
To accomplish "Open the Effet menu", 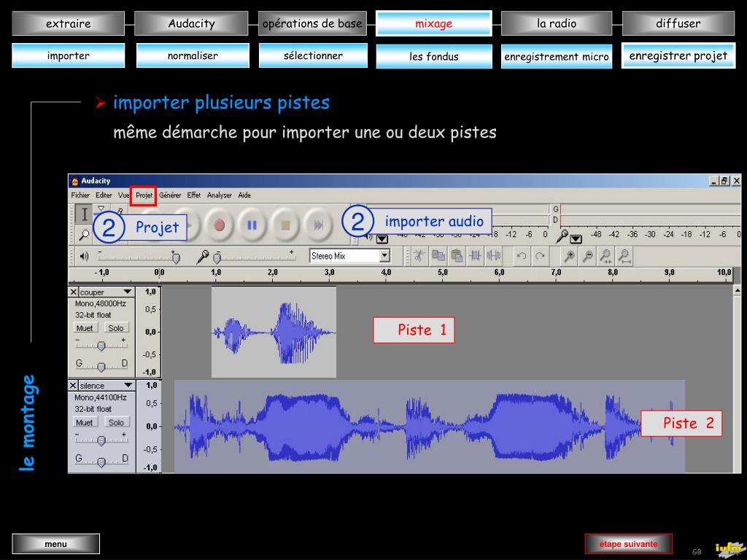I will (194, 195).
